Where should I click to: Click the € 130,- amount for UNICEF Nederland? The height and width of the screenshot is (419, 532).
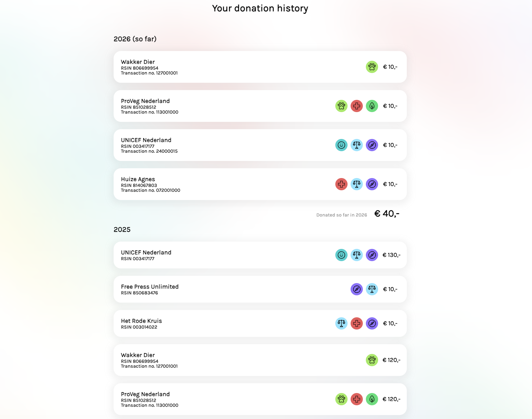click(x=391, y=255)
